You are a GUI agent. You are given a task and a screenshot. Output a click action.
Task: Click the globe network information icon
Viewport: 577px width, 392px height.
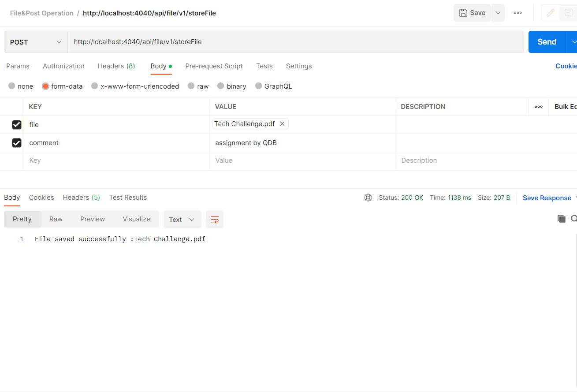point(368,198)
